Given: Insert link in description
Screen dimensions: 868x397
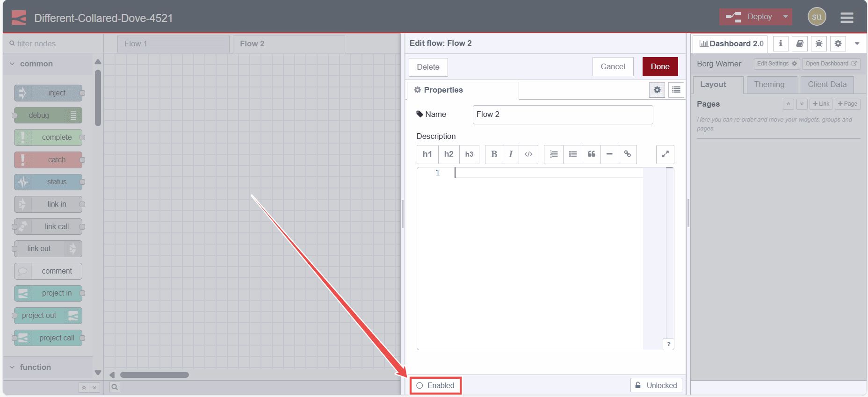Looking at the screenshot, I should pos(628,154).
